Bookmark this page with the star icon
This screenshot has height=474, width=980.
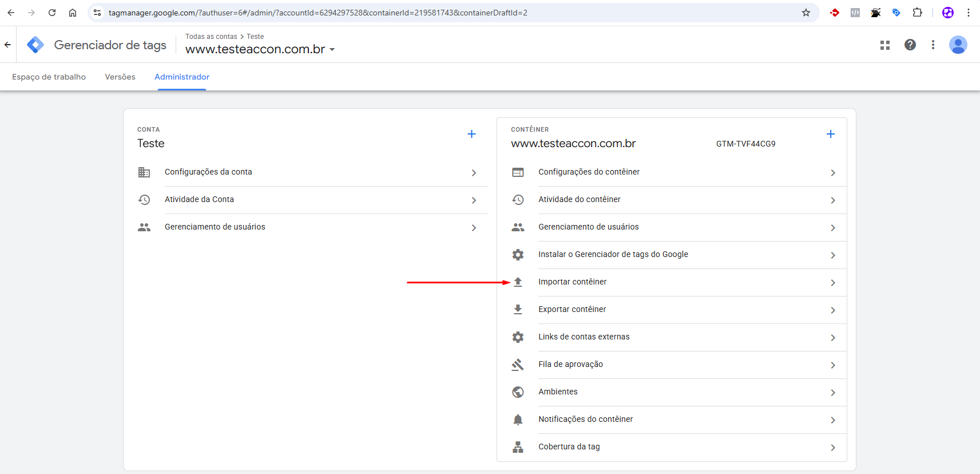(806, 13)
